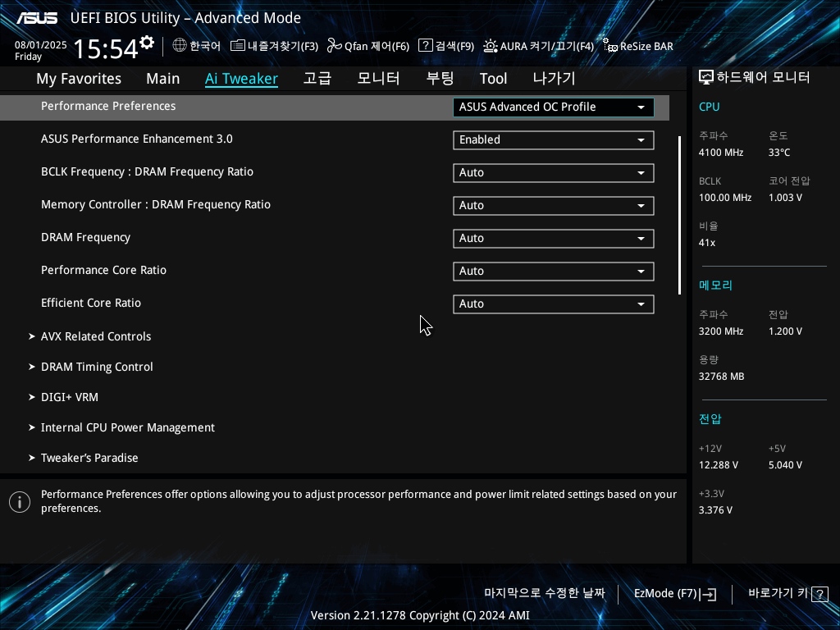Click the EzMode arrow icon

coord(708,594)
